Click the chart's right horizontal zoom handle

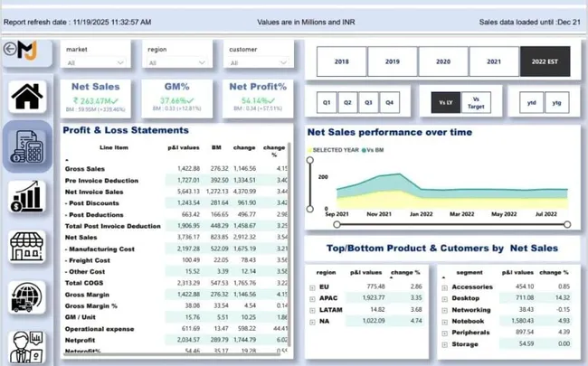click(x=567, y=224)
